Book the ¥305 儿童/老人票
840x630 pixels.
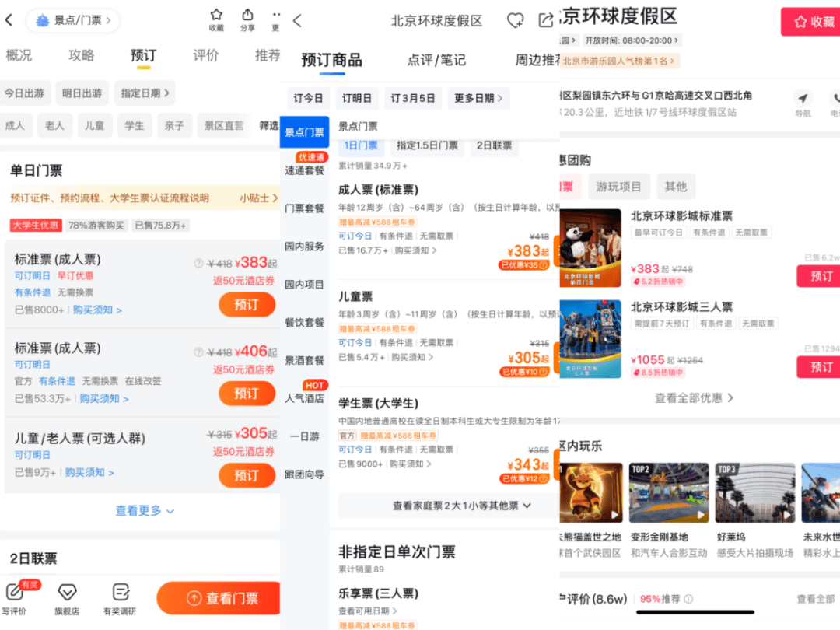coord(247,475)
